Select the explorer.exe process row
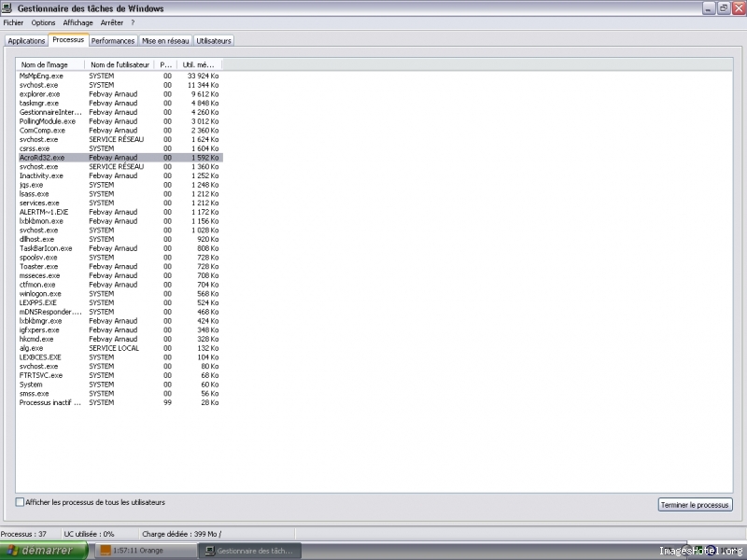 coord(40,94)
